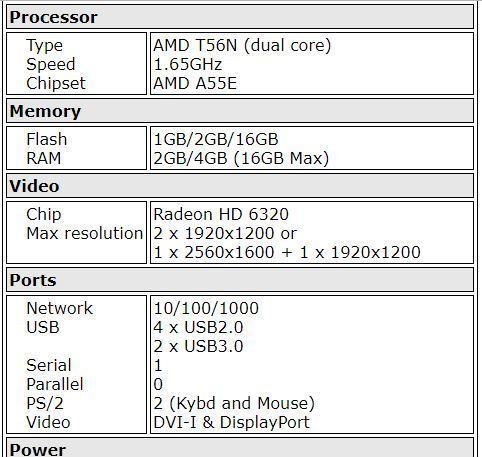
Task: Click the Memory section header
Action: (240, 111)
